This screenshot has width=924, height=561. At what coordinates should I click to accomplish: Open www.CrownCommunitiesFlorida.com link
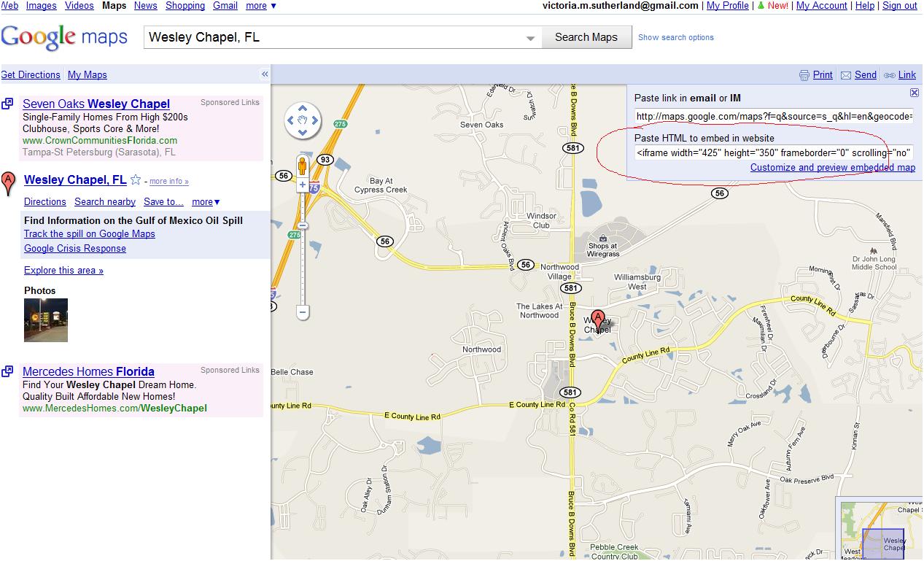[x=100, y=141]
